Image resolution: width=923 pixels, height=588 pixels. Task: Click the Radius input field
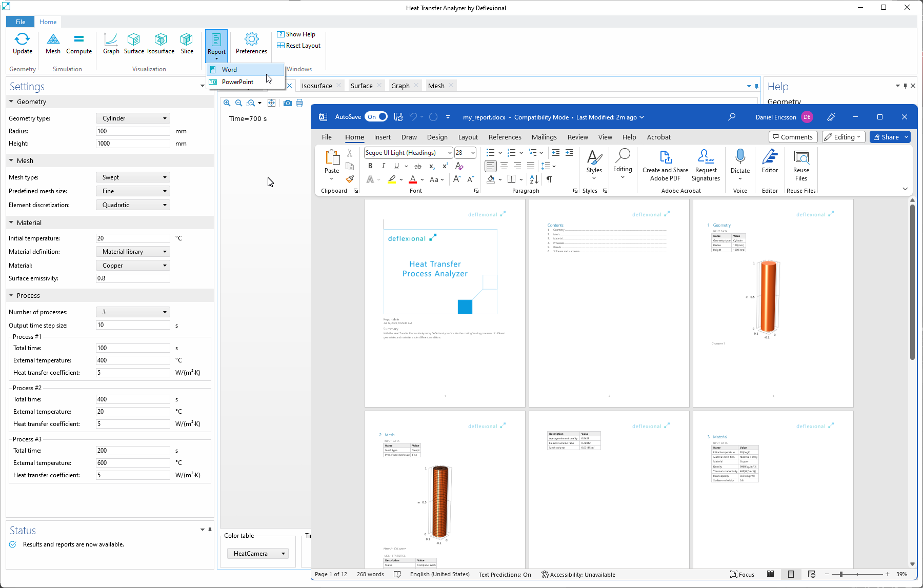click(133, 131)
